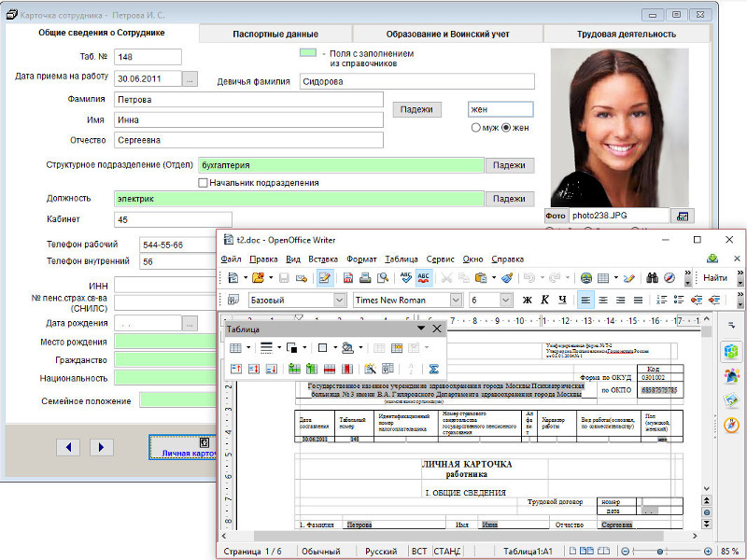Select the 'жен' radio button
The height and width of the screenshot is (560, 747).
tap(506, 128)
